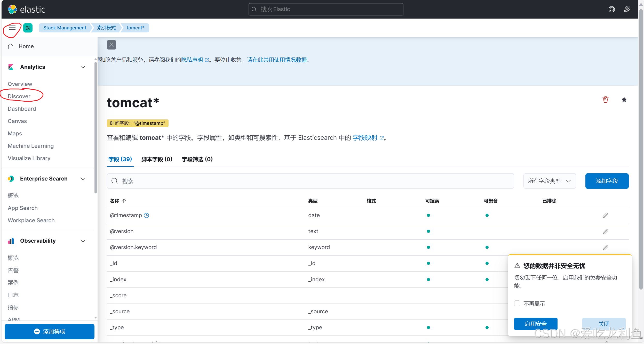Viewport: 644px width, 344px height.
Task: Click the 'keyword' type cell
Action: click(319, 247)
